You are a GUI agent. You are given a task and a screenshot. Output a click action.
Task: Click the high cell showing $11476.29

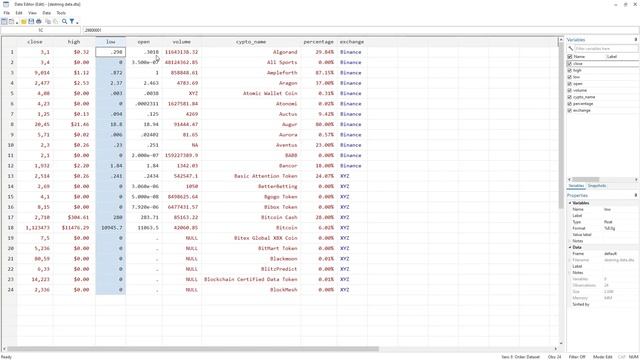[74, 228]
